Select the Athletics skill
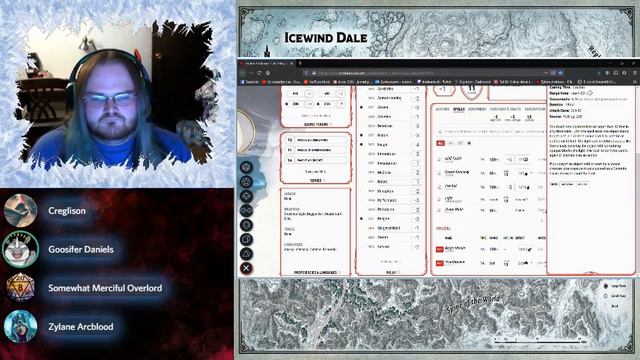640x360 pixels. [x=384, y=117]
